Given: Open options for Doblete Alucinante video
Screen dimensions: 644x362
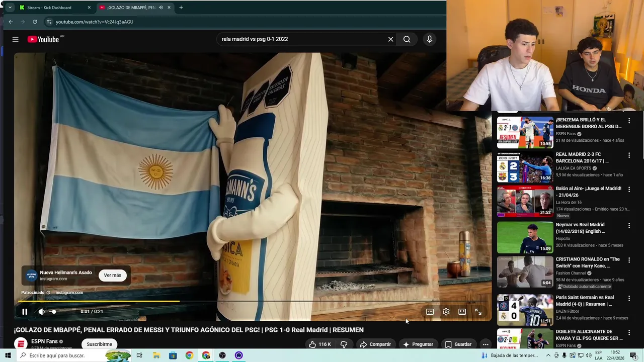Looking at the screenshot, I should point(629,332).
